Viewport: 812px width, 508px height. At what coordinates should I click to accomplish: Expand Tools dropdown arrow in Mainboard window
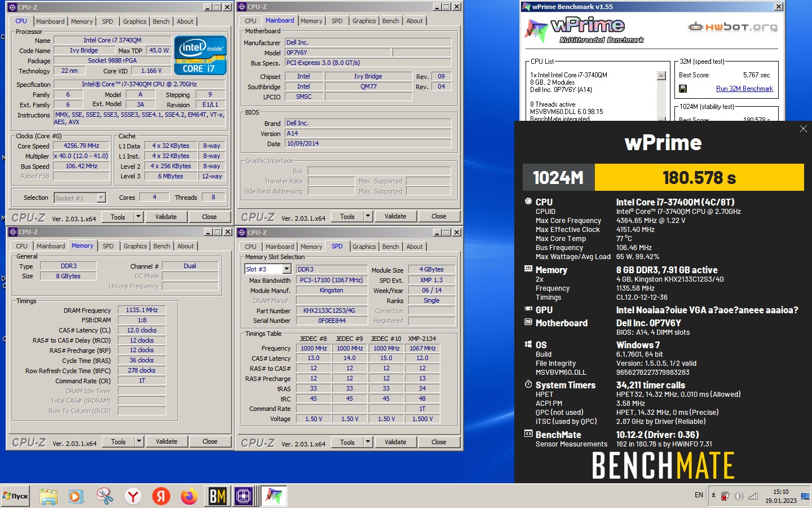click(x=368, y=216)
